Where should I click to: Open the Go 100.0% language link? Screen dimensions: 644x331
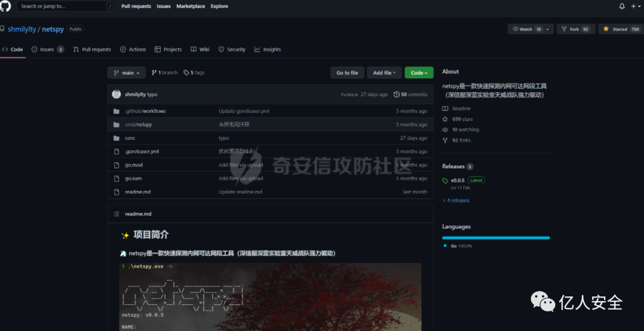(459, 246)
